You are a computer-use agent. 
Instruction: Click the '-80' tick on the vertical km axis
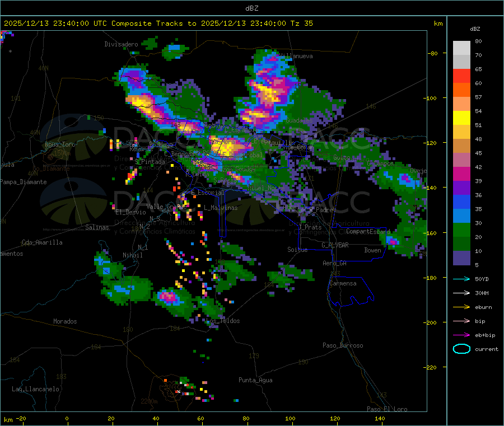coord(433,53)
